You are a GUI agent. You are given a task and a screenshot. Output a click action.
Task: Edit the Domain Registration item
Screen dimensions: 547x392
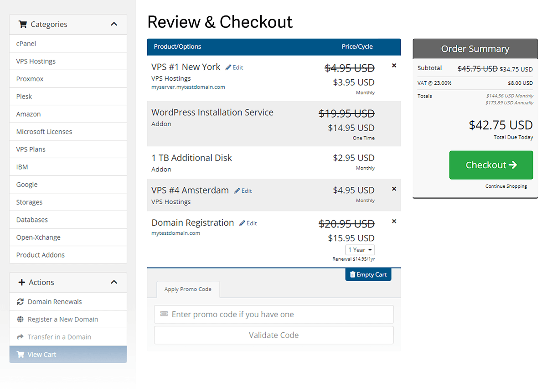tap(248, 223)
